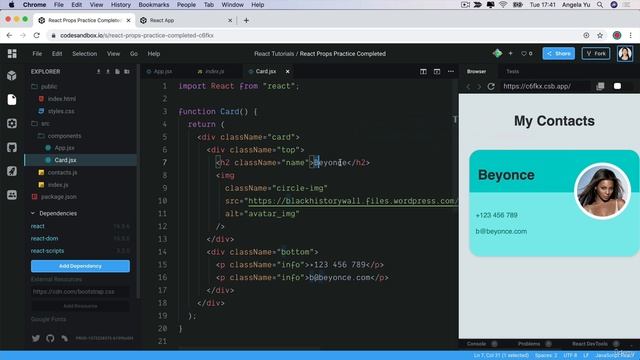Image resolution: width=640 pixels, height=360 pixels.
Task: Go forward in the preview browser
Action: point(479,87)
